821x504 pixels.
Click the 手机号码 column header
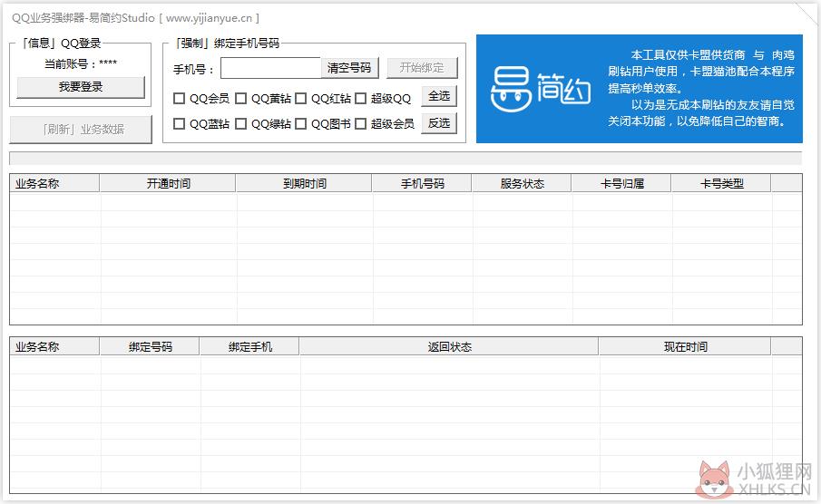[422, 184]
